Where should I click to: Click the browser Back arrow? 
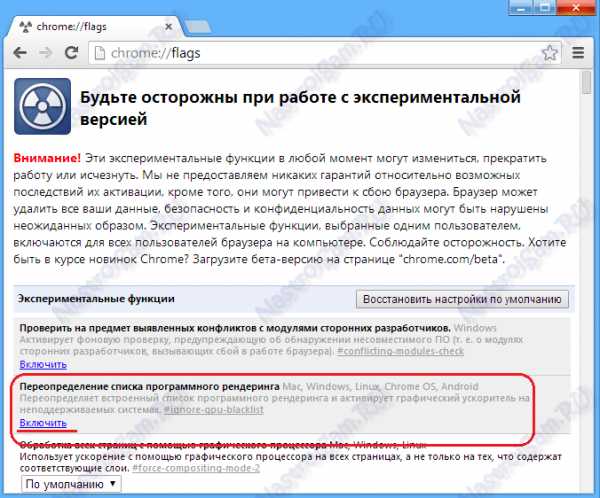pyautogui.click(x=20, y=52)
